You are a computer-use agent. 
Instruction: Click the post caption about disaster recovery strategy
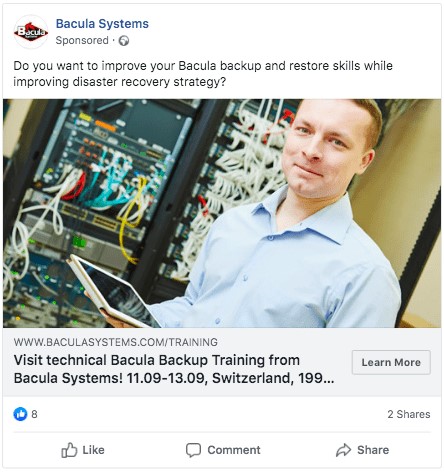pos(203,74)
